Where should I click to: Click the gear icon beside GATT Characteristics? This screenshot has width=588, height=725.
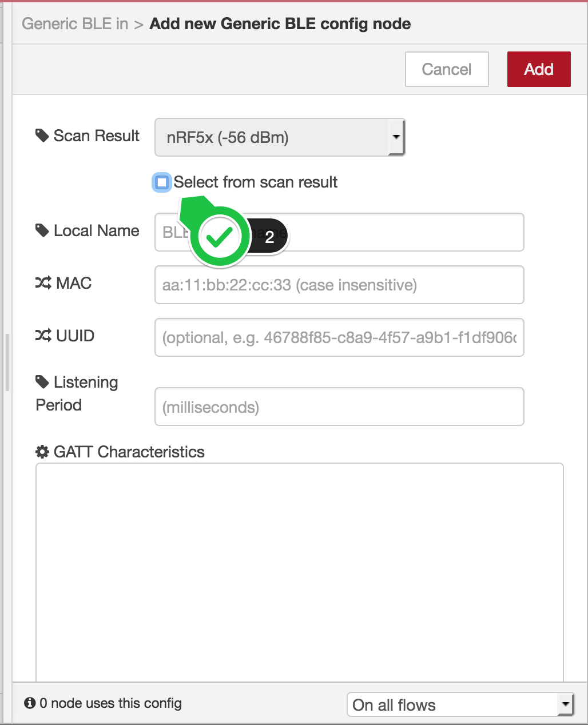42,452
